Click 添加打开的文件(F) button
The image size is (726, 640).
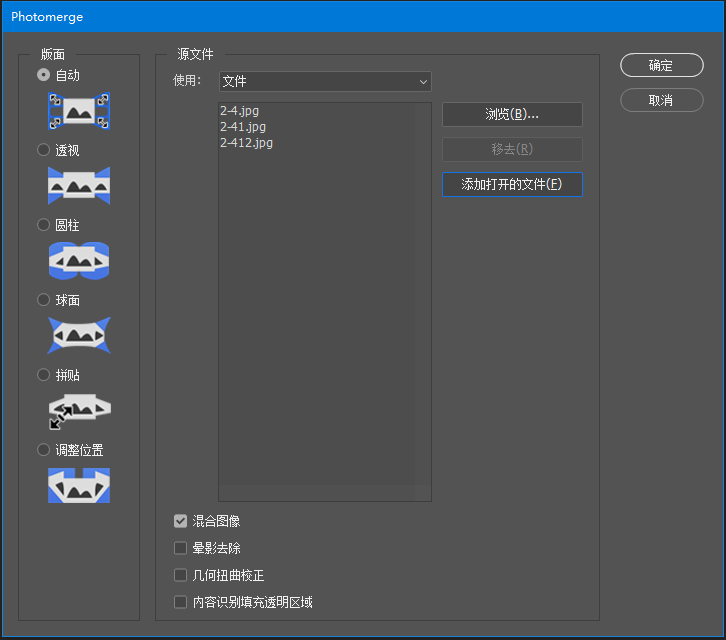(512, 184)
